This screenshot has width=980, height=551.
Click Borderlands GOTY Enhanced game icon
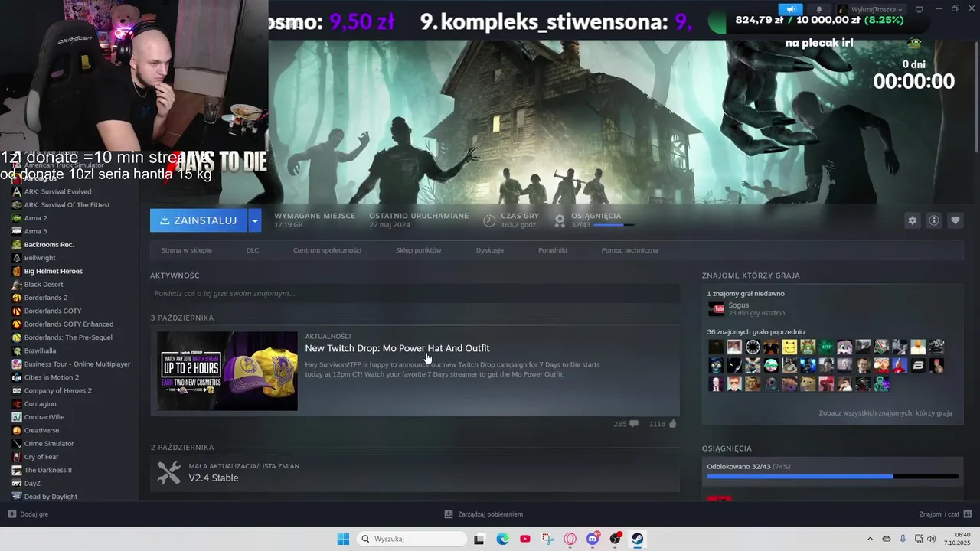[17, 324]
